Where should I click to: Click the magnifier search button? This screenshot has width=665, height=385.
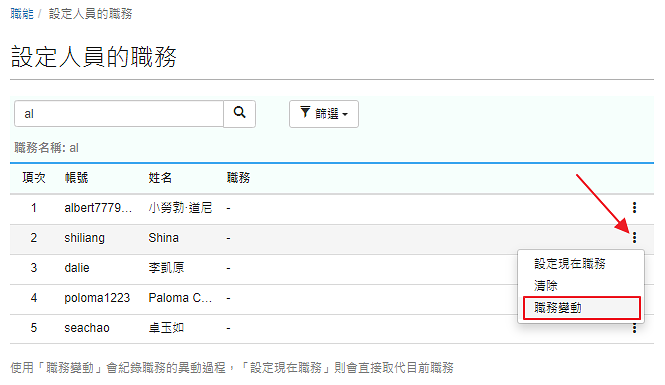[x=239, y=114]
